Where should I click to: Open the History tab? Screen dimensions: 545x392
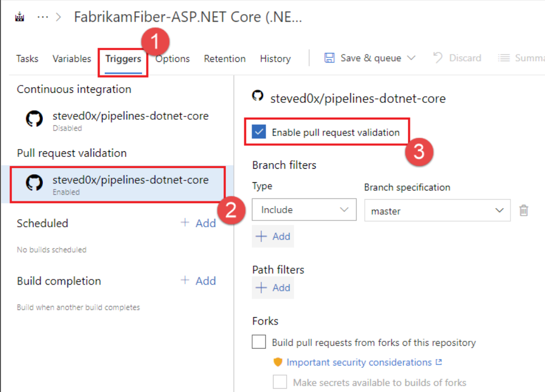(275, 58)
